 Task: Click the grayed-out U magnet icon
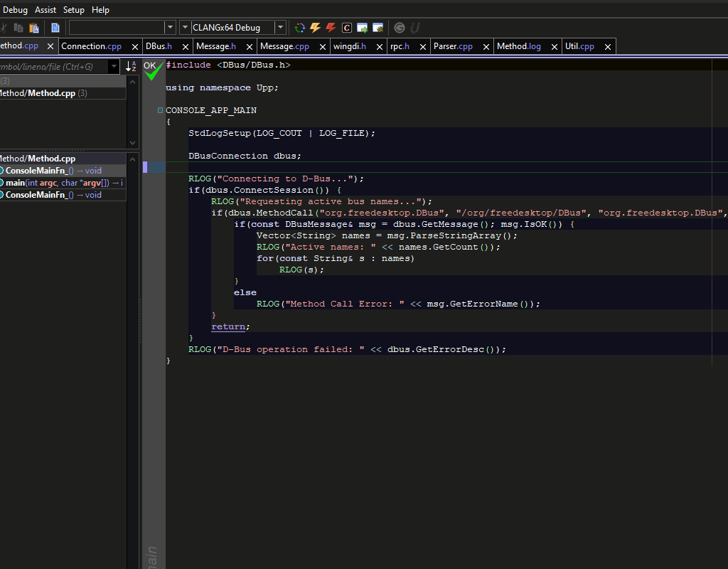point(415,28)
